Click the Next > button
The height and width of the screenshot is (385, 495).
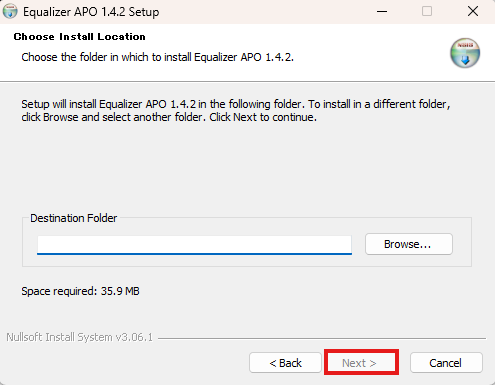361,362
